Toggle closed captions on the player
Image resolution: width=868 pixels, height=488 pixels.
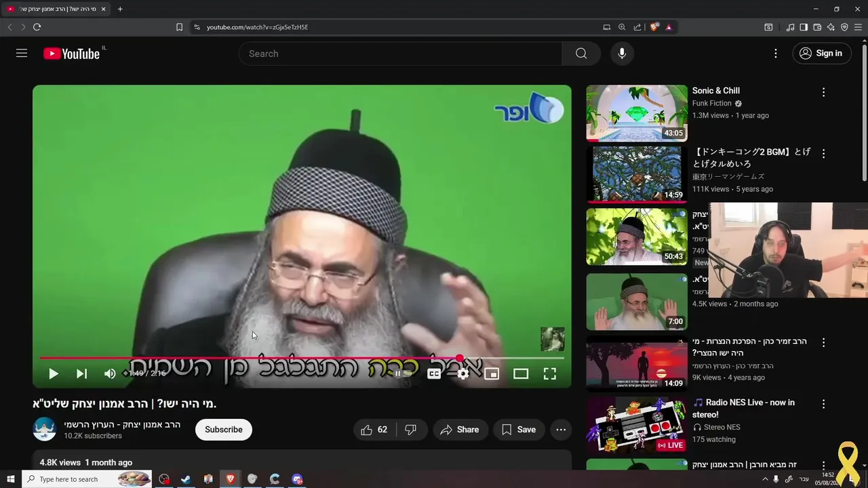click(434, 373)
